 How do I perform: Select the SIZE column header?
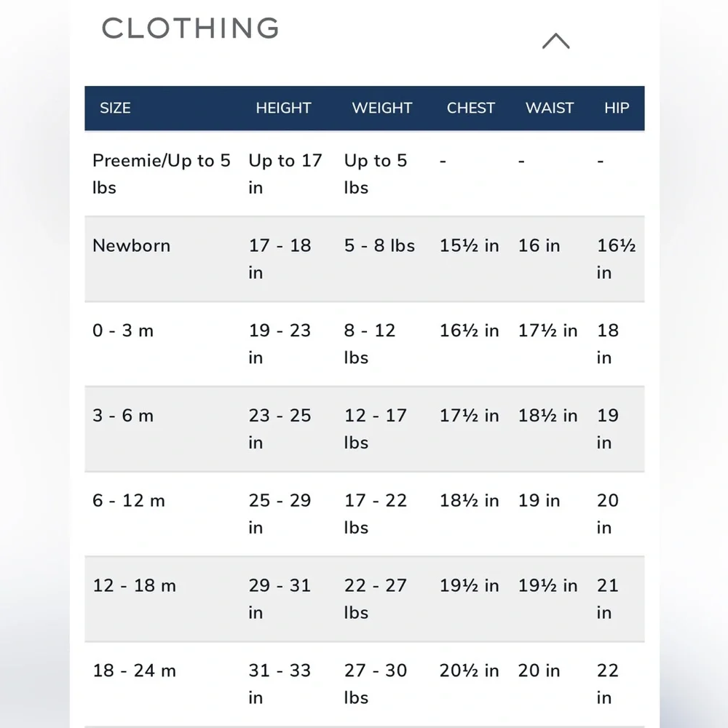click(x=115, y=108)
